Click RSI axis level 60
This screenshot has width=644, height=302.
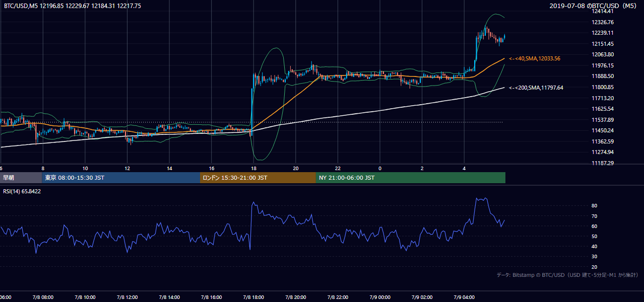595,226
